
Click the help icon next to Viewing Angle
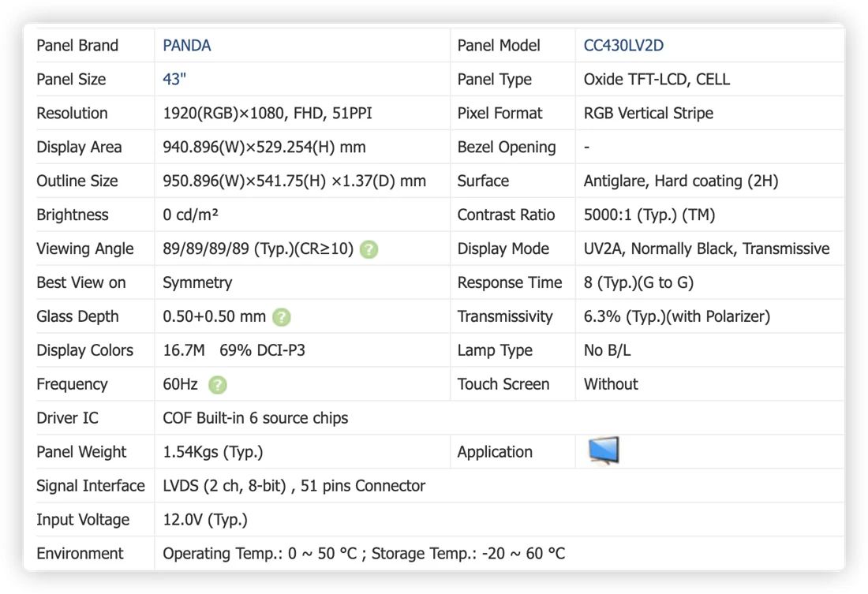pyautogui.click(x=369, y=249)
